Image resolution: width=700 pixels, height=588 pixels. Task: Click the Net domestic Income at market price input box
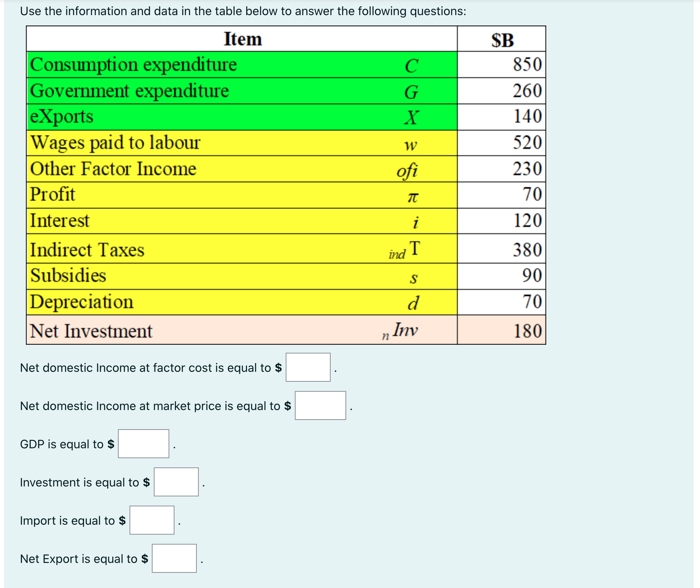tap(320, 406)
